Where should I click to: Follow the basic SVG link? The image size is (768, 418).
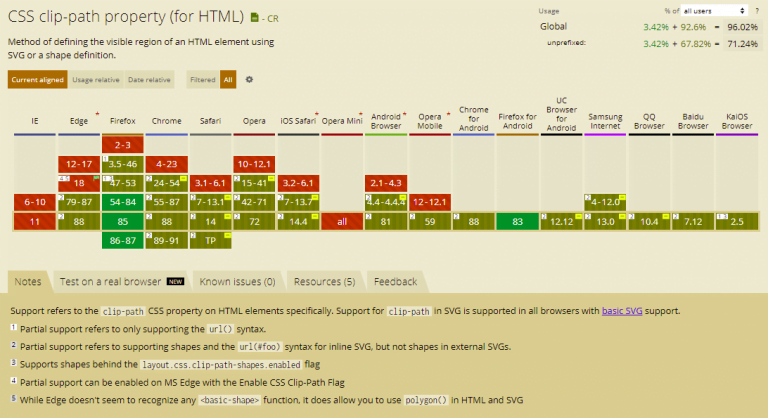coord(622,311)
